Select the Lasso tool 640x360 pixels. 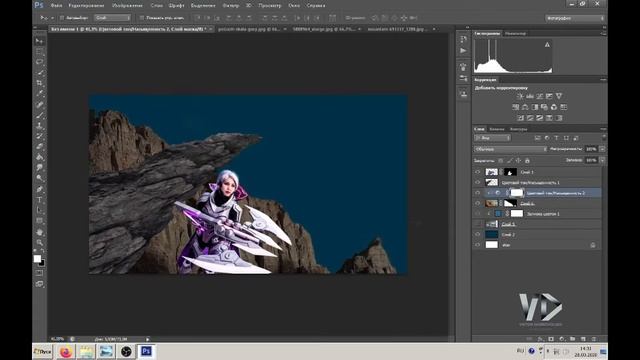(x=39, y=62)
